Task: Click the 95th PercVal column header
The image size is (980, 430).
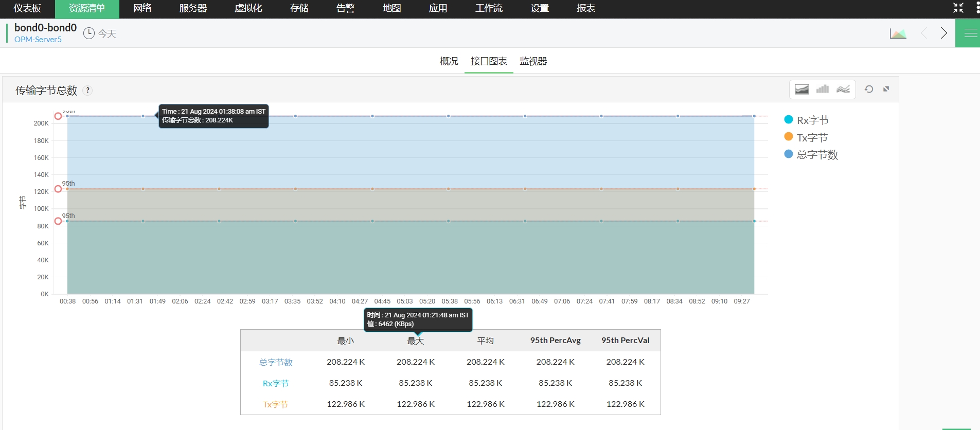Action: (626, 341)
